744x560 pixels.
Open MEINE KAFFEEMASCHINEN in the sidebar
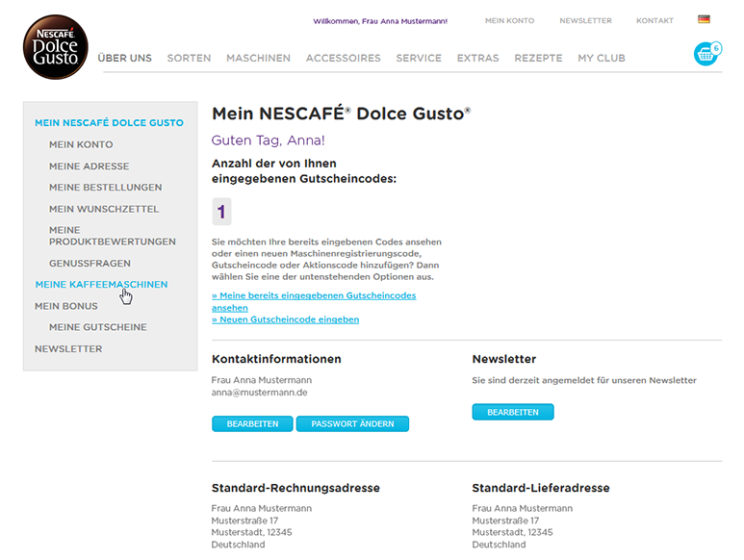click(101, 285)
